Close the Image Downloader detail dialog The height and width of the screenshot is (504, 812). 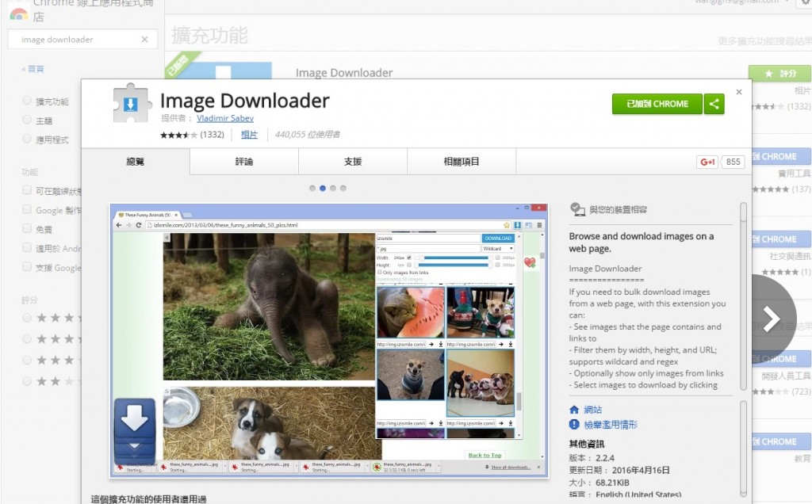pos(739,92)
